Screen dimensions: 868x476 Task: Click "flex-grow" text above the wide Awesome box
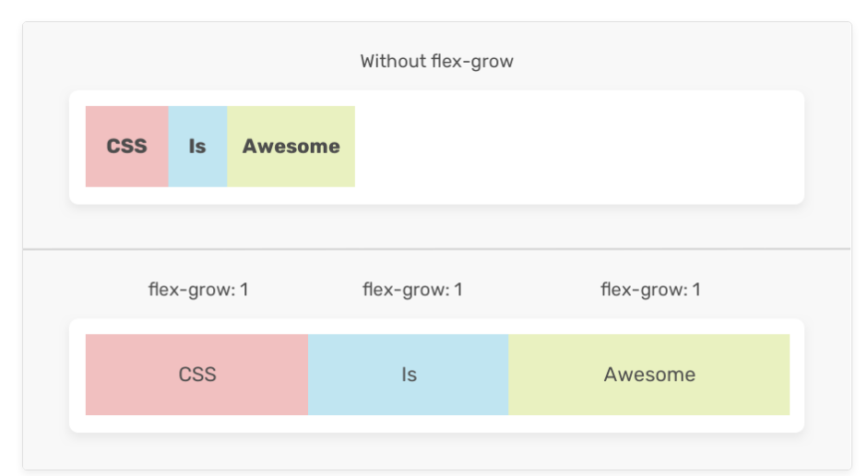[x=643, y=291]
